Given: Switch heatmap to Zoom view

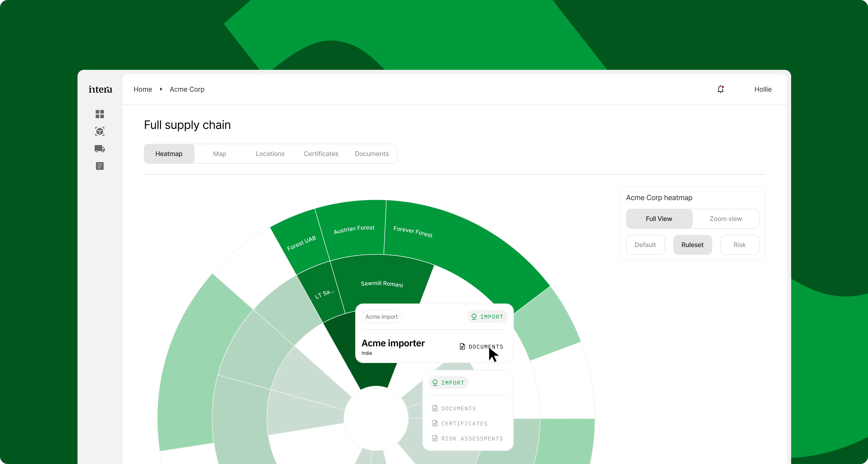Looking at the screenshot, I should [725, 219].
